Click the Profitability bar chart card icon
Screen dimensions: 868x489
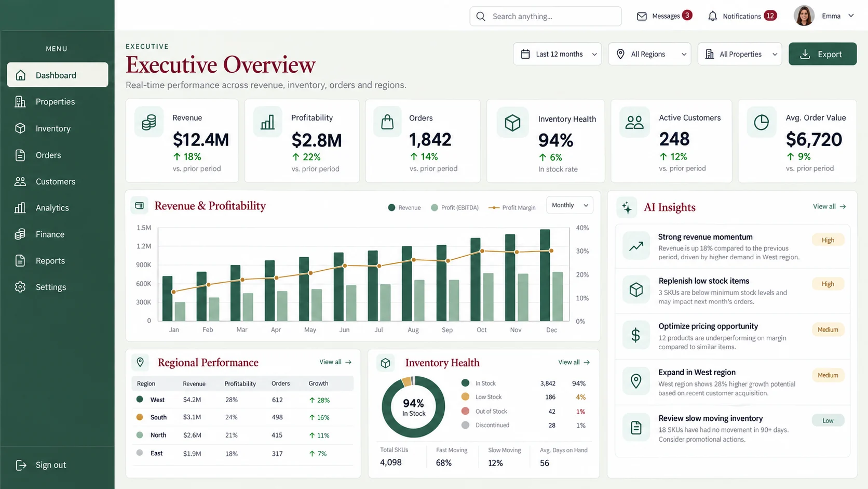coord(267,122)
